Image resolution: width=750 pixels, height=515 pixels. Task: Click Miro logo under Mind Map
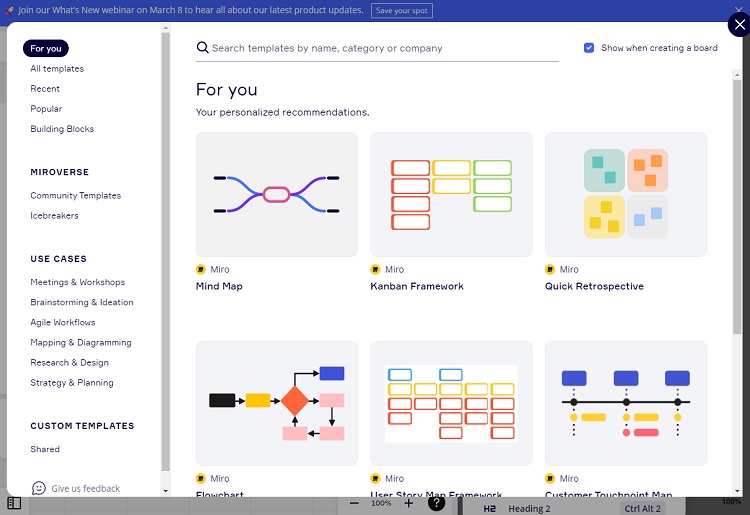(201, 269)
